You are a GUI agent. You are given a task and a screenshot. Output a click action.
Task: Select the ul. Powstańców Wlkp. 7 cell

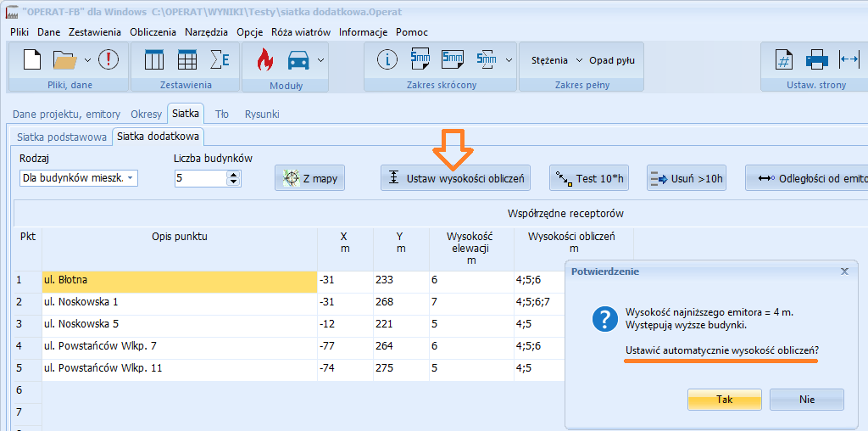click(x=180, y=348)
